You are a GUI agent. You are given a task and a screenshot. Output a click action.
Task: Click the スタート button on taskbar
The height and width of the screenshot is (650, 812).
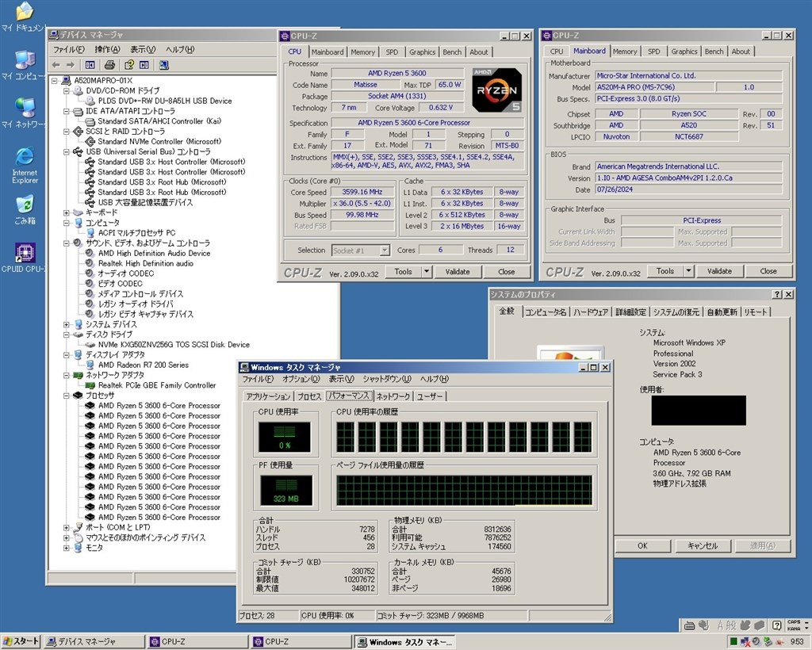click(x=21, y=641)
